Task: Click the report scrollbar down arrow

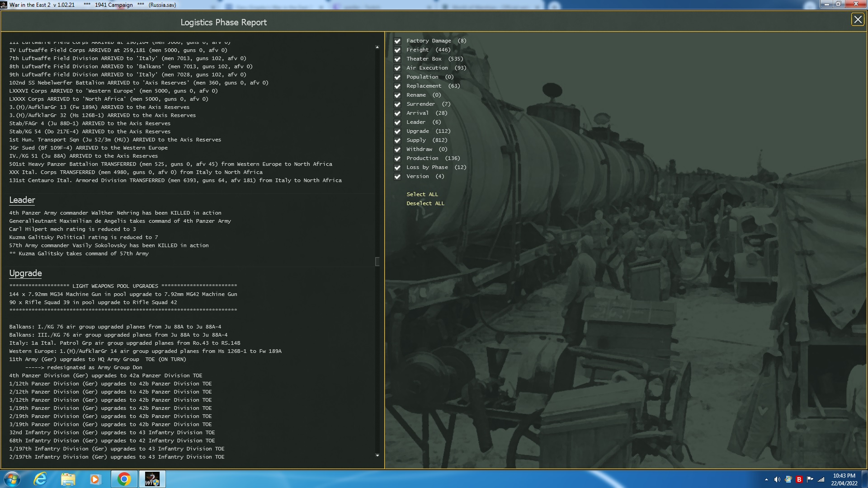Action: tap(377, 455)
